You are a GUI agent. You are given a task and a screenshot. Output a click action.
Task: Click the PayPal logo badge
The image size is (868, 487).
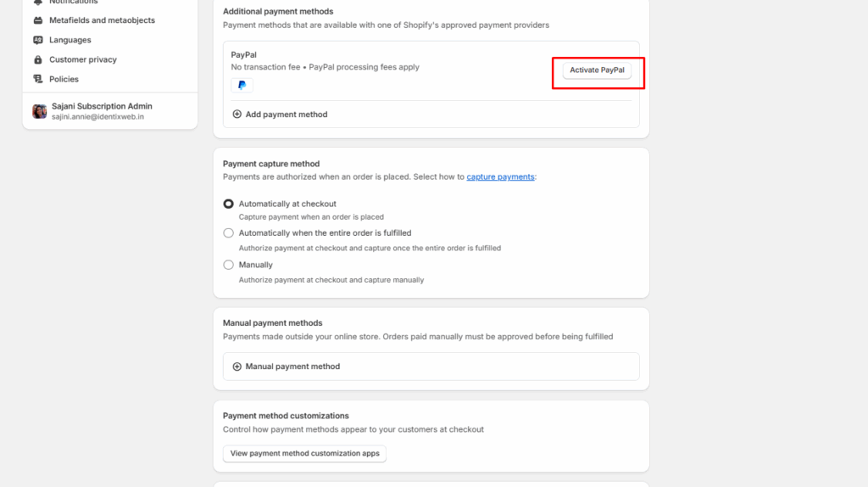click(242, 86)
